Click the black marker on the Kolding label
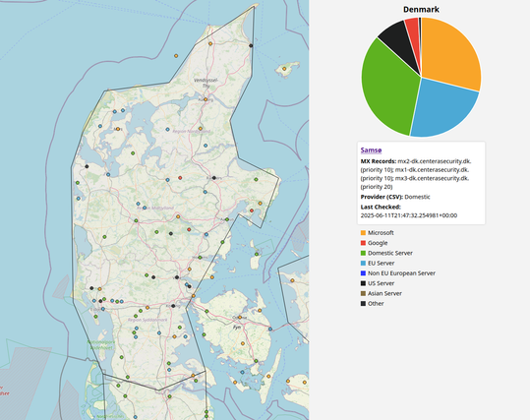 [x=173, y=306]
